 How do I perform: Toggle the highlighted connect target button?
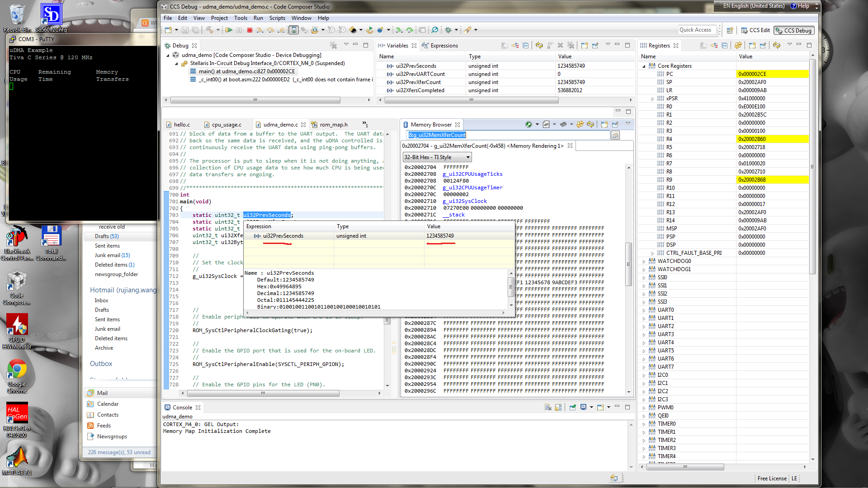(293, 30)
